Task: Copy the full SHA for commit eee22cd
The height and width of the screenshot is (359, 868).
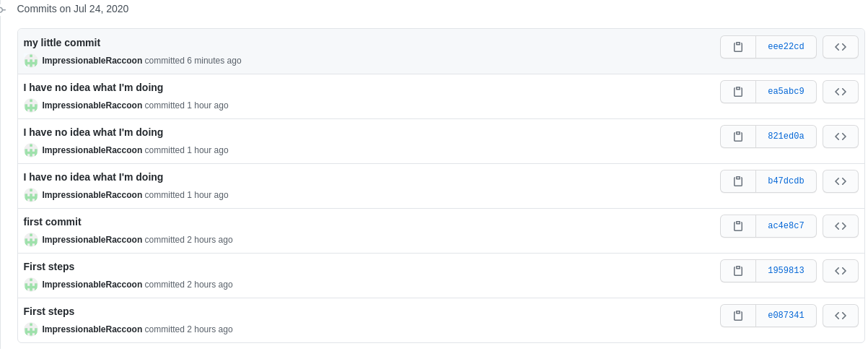Action: tap(737, 47)
